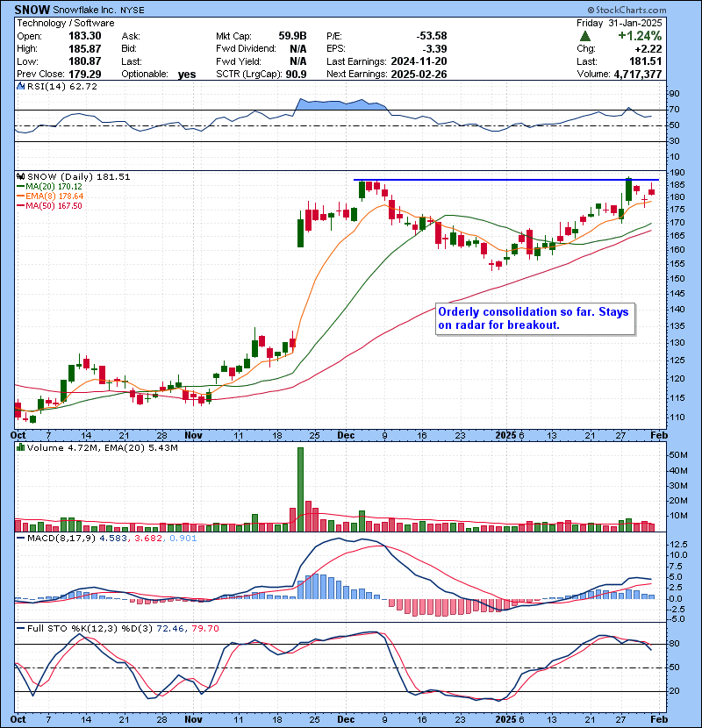Click the MACD histogram value 0.901
The height and width of the screenshot is (728, 702).
[x=183, y=539]
